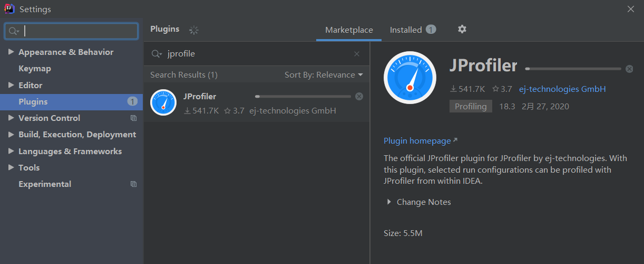This screenshot has width=644, height=264.
Task: Click the release date 2月 27, 2020
Action: [545, 106]
